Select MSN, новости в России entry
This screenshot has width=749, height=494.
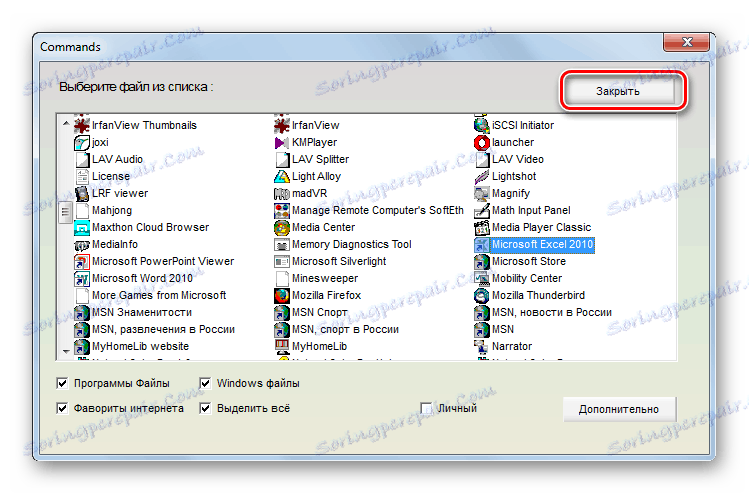coord(552,312)
